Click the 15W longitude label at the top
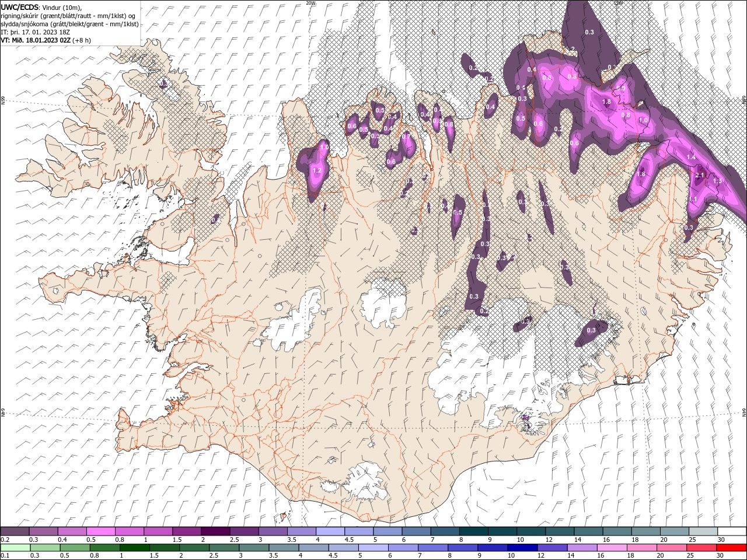This screenshot has width=747, height=560. click(618, 3)
